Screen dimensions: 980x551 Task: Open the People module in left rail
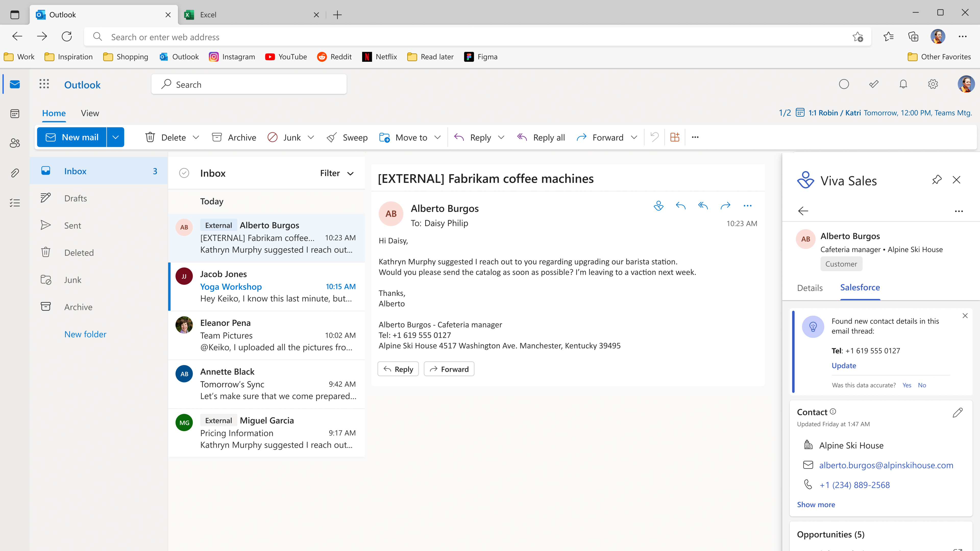[15, 143]
